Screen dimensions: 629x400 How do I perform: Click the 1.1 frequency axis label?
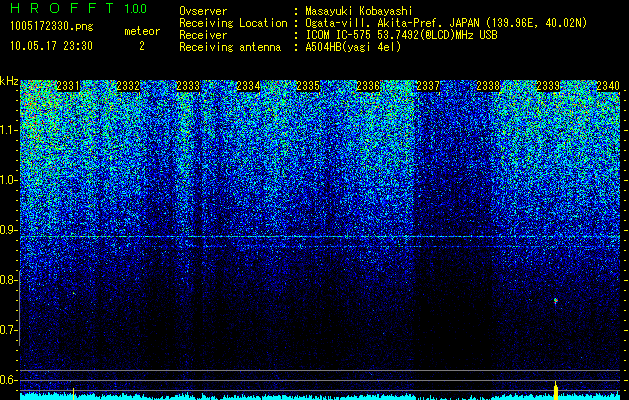(x=9, y=130)
